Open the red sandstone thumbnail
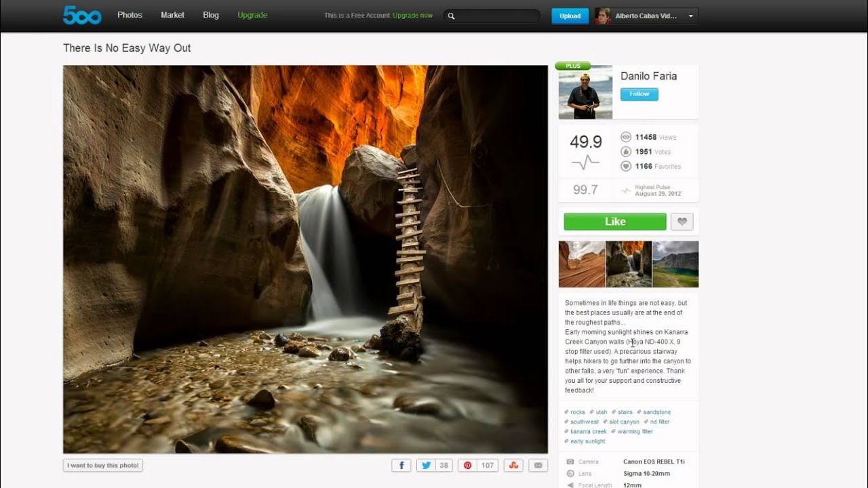868x488 pixels. pos(582,264)
